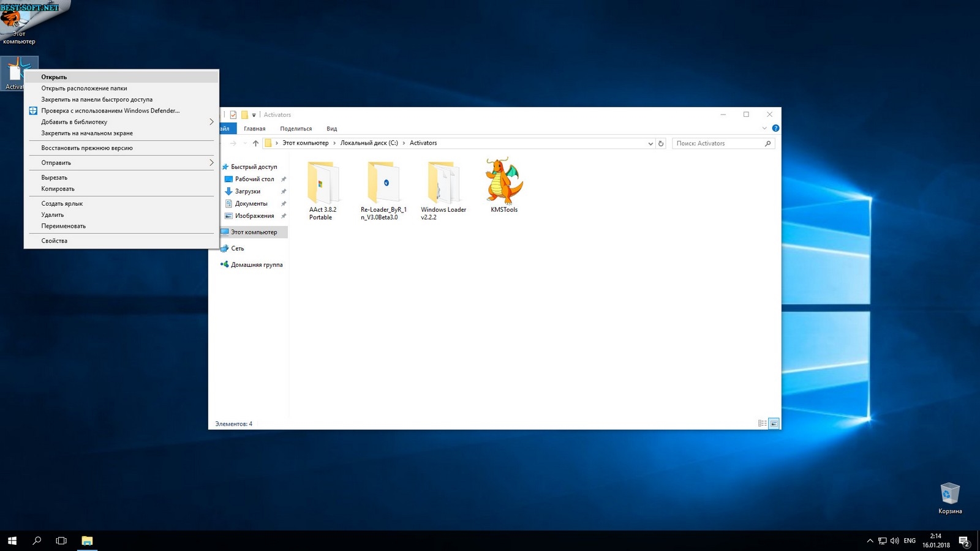
Task: Choose 'Открыть' in the context menu
Action: pos(121,77)
